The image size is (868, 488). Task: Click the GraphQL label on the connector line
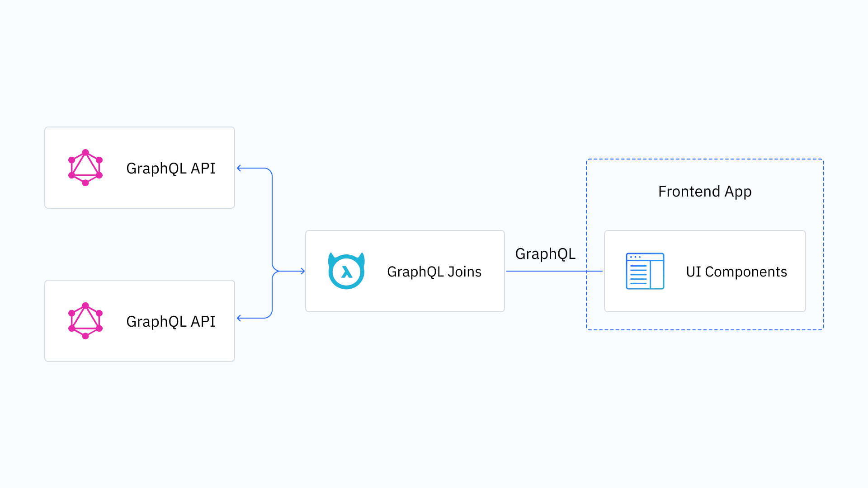coord(545,253)
